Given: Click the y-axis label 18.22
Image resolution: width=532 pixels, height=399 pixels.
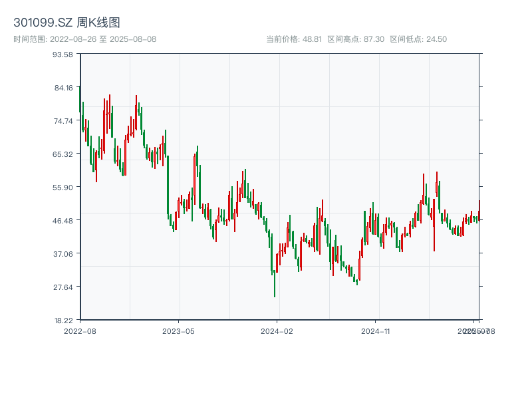Looking at the screenshot, I should 63,321.
